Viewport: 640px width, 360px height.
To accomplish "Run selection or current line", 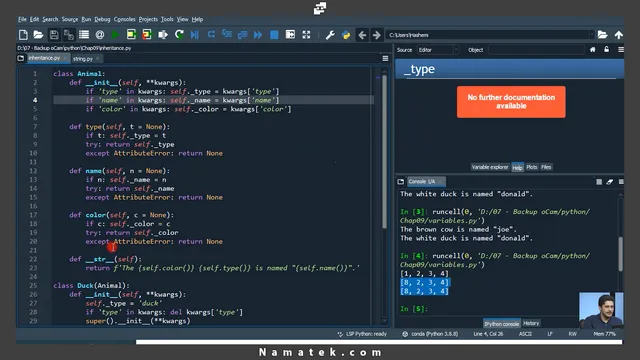I will (x=163, y=35).
